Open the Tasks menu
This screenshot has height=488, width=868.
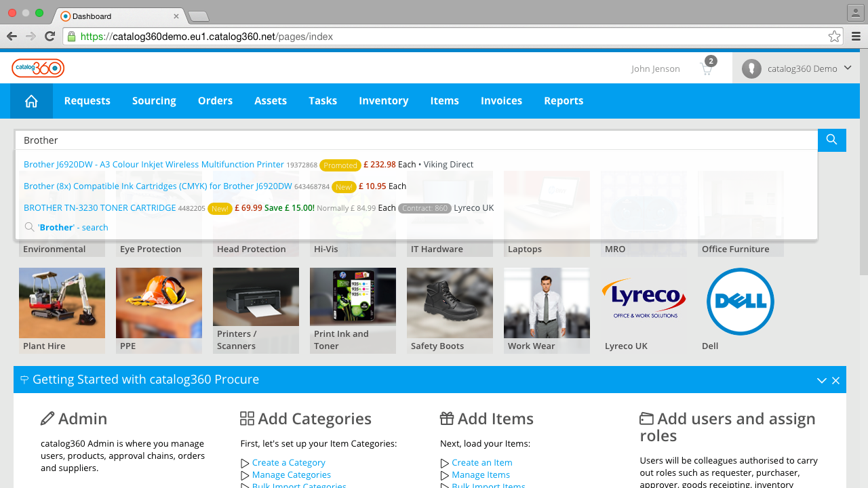click(x=323, y=101)
